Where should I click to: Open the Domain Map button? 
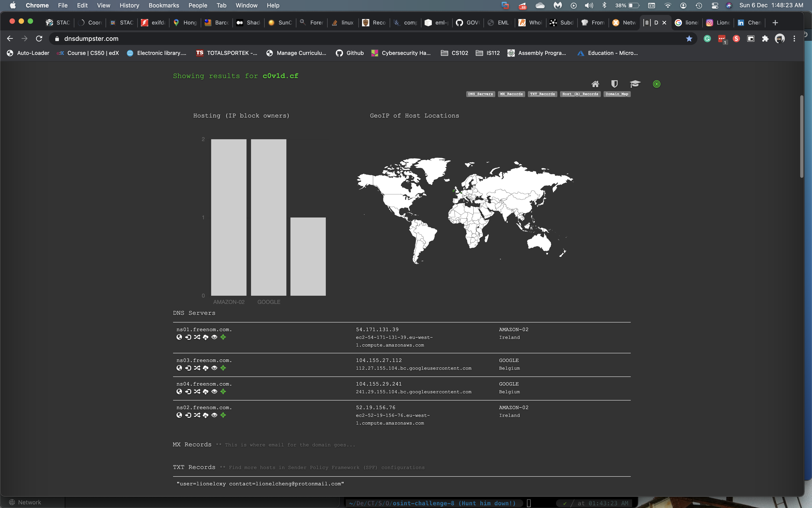coord(617,94)
